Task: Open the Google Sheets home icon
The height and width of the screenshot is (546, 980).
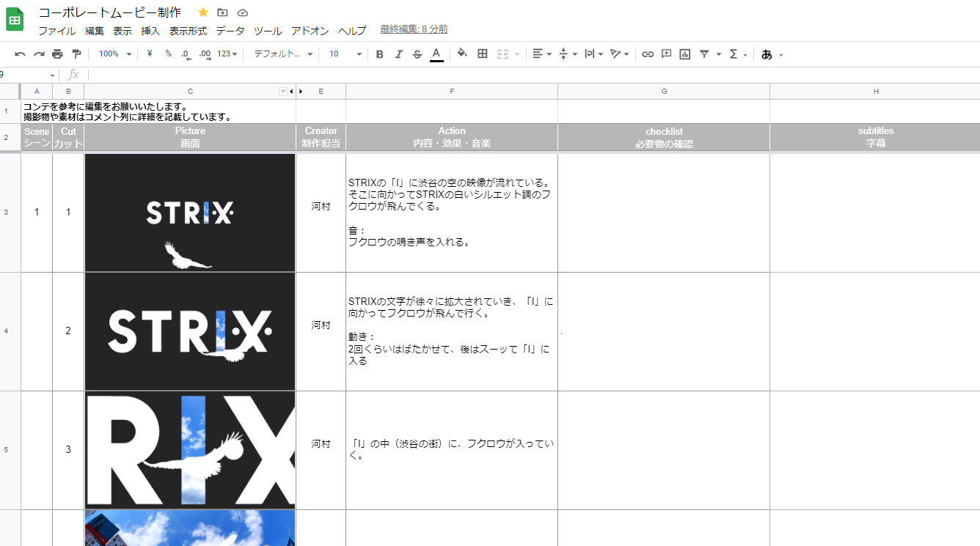Action: click(x=15, y=20)
